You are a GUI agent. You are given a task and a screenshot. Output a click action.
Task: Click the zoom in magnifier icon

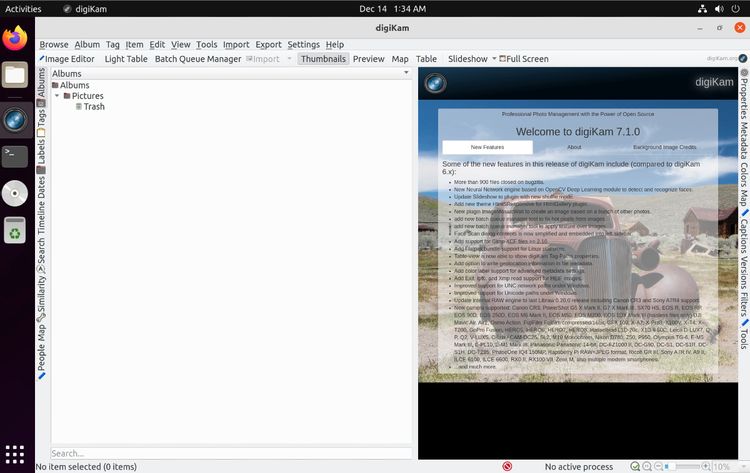[x=706, y=466]
